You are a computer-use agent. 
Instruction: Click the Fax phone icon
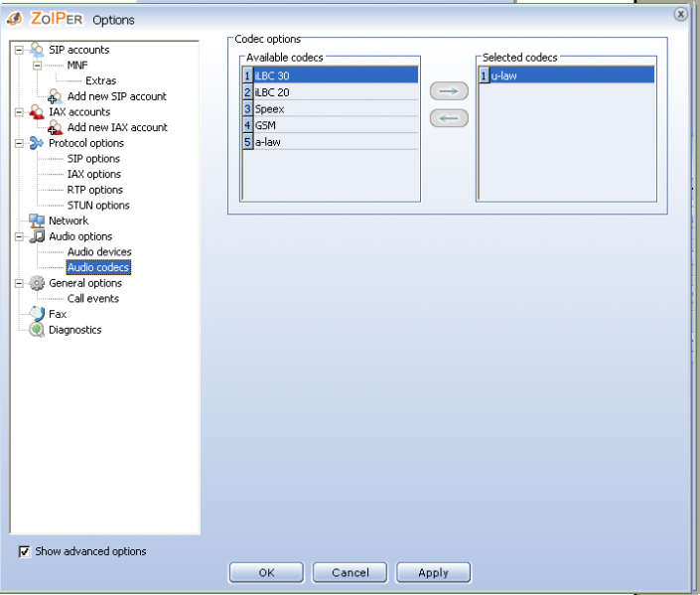(37, 314)
